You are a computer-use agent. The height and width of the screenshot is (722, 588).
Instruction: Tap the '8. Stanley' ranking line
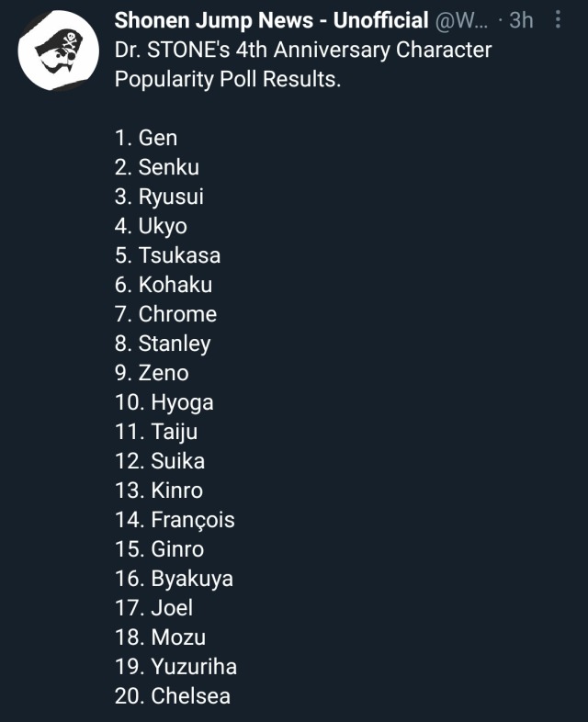(163, 344)
